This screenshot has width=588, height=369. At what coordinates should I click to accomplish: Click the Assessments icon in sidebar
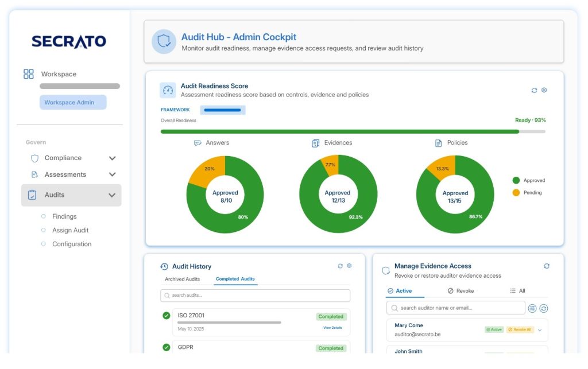(x=34, y=174)
